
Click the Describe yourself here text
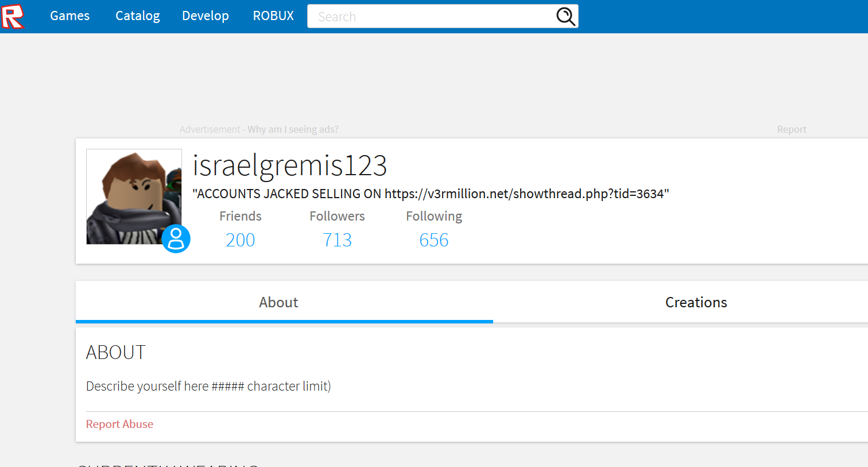(x=208, y=386)
